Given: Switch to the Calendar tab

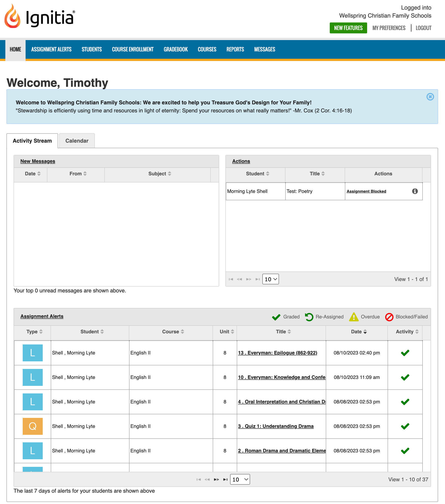Looking at the screenshot, I should click(x=77, y=141).
